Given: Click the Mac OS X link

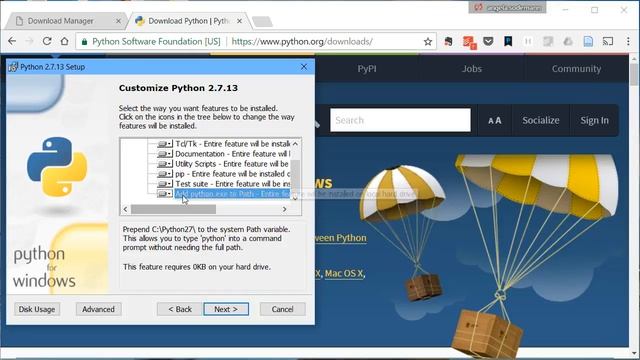Looking at the screenshot, I should 344,273.
